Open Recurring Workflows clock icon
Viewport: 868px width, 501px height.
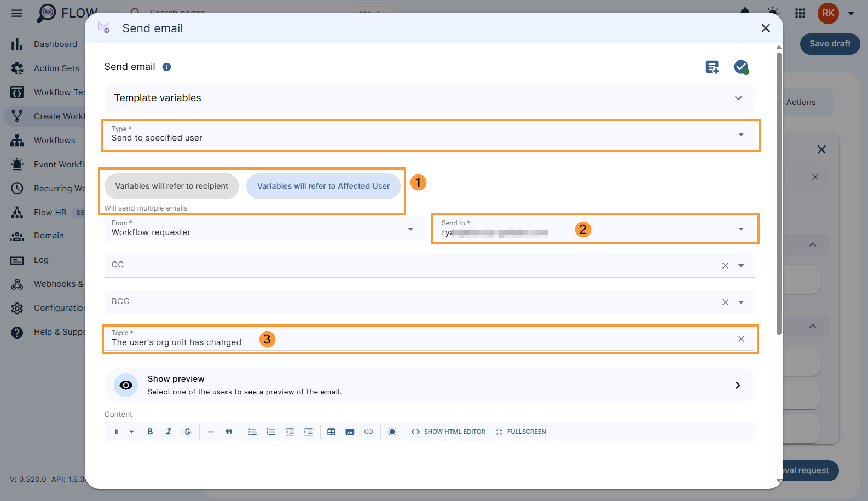click(x=17, y=189)
